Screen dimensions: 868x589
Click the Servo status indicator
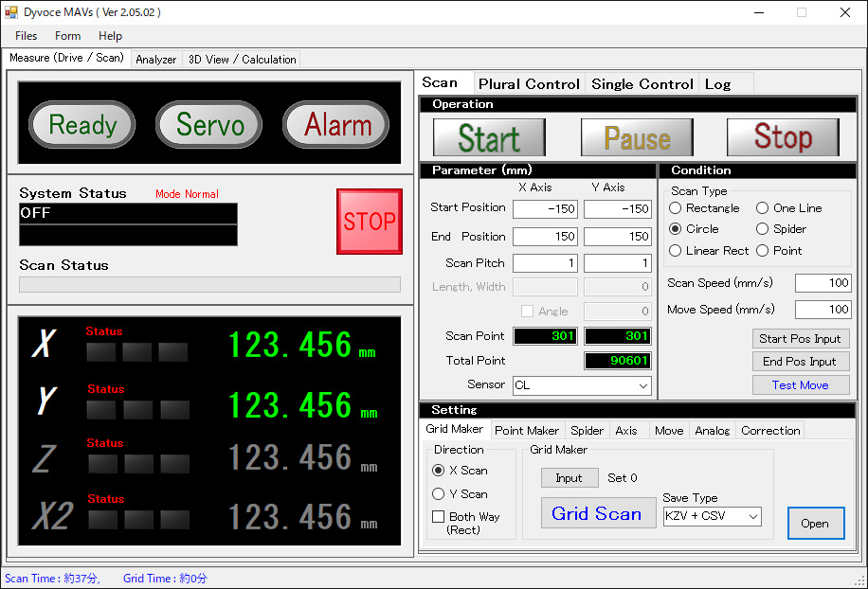click(x=209, y=125)
